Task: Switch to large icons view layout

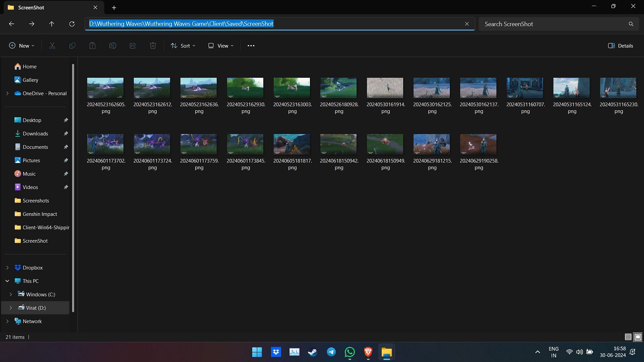Action: tap(638, 337)
